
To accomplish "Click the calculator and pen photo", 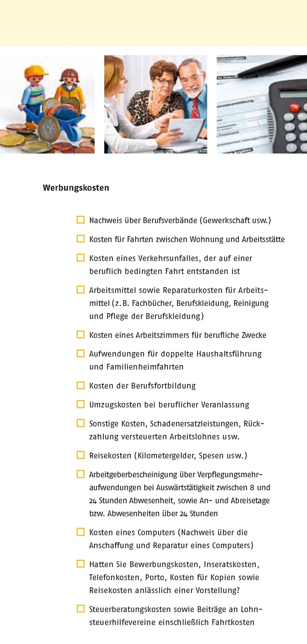I will coord(262,104).
